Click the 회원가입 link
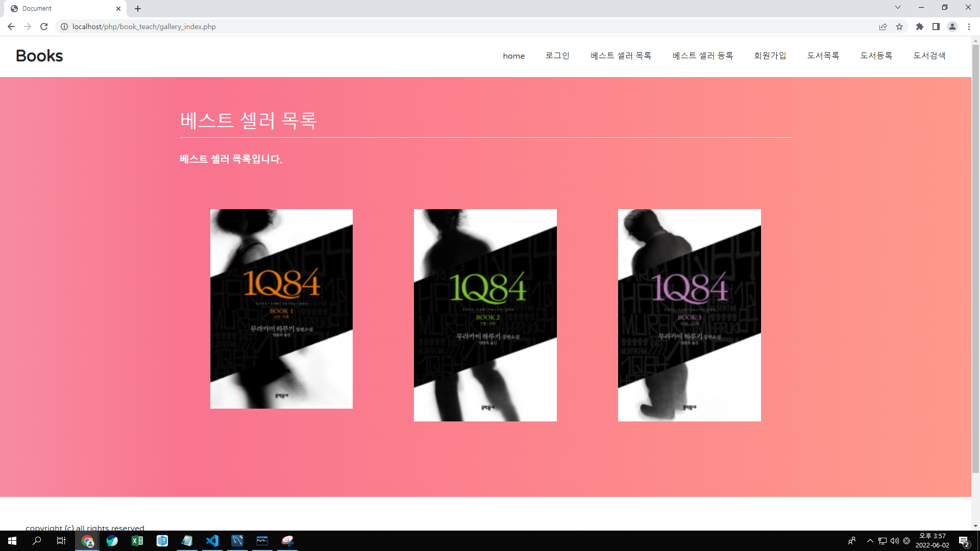 coord(770,56)
